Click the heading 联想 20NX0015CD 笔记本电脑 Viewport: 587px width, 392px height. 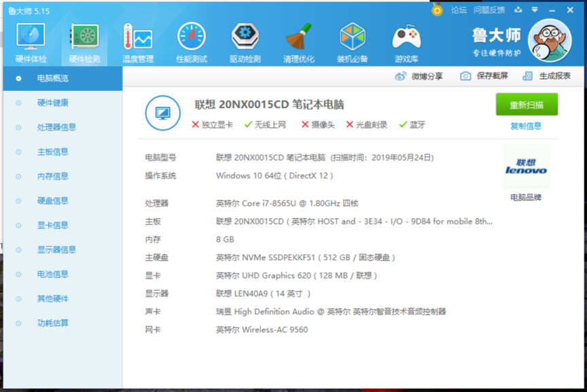[269, 105]
